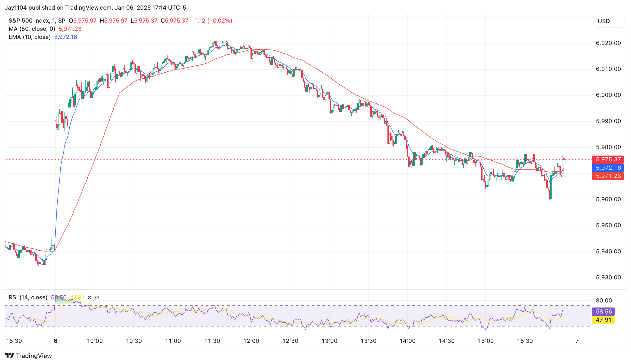Click the 13:30 time axis label
631x364 pixels.
point(368,341)
